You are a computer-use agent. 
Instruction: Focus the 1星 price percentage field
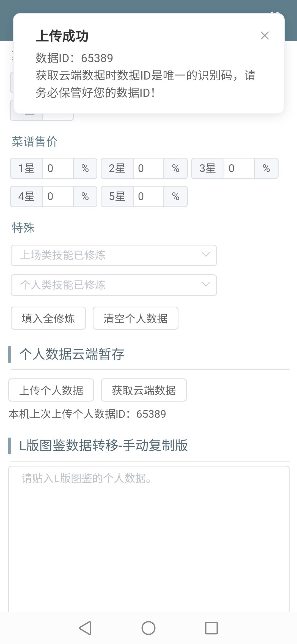(58, 168)
